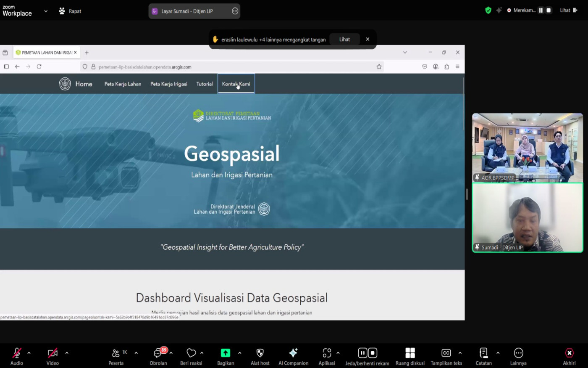588x368 pixels.
Task: Select the Tutorial navigation item
Action: 205,84
